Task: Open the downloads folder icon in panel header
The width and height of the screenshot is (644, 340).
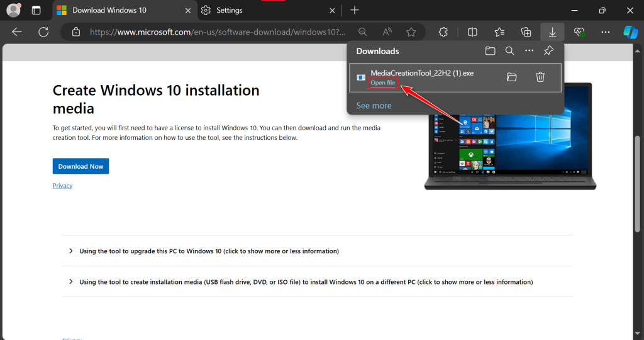Action: click(491, 51)
